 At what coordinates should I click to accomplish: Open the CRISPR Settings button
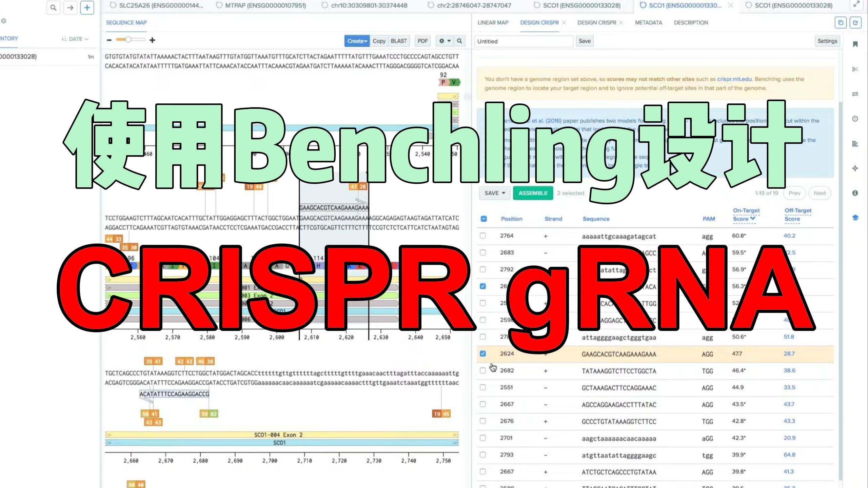(827, 41)
